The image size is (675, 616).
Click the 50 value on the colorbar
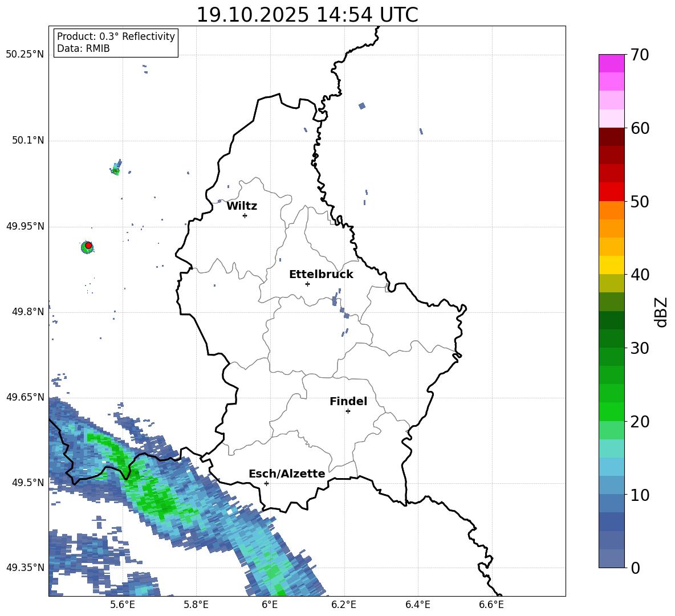pos(640,202)
